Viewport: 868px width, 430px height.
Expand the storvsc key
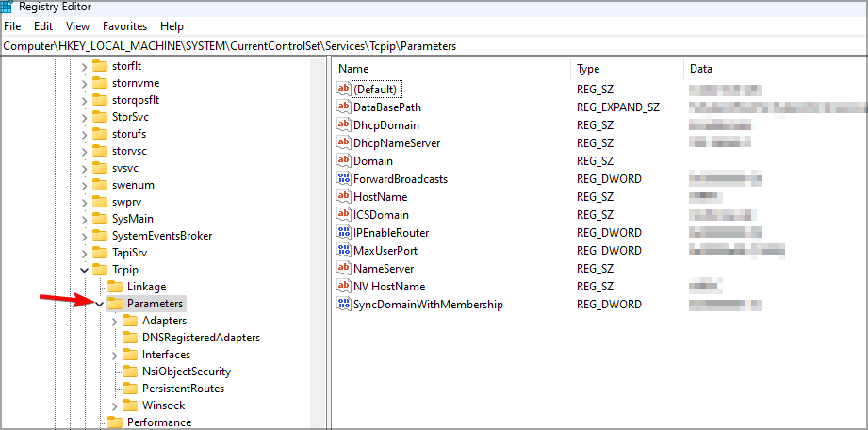point(85,152)
